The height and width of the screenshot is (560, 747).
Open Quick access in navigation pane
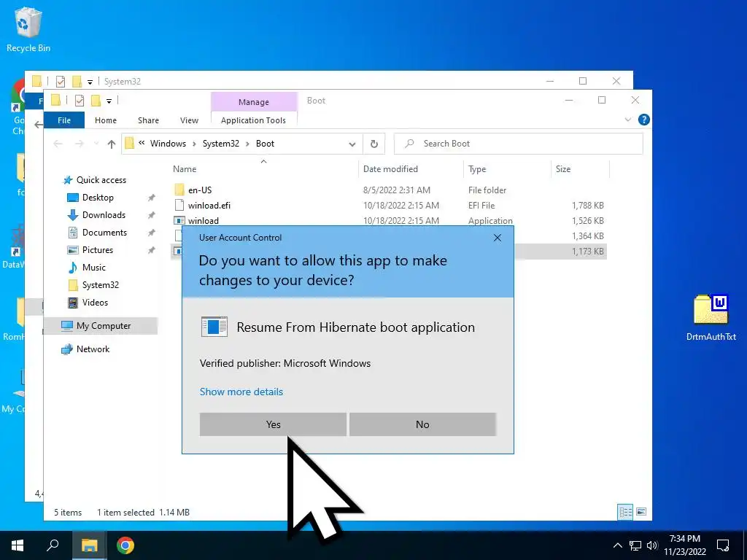coord(101,180)
